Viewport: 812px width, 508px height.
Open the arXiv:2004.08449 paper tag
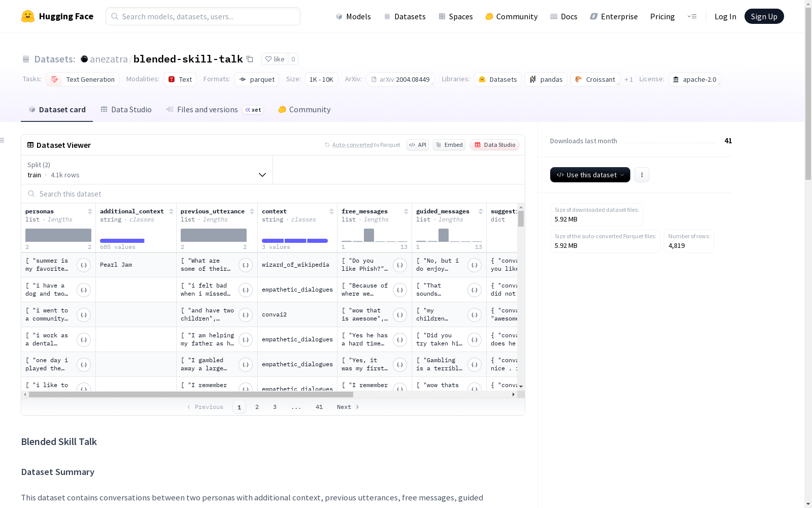(x=400, y=79)
